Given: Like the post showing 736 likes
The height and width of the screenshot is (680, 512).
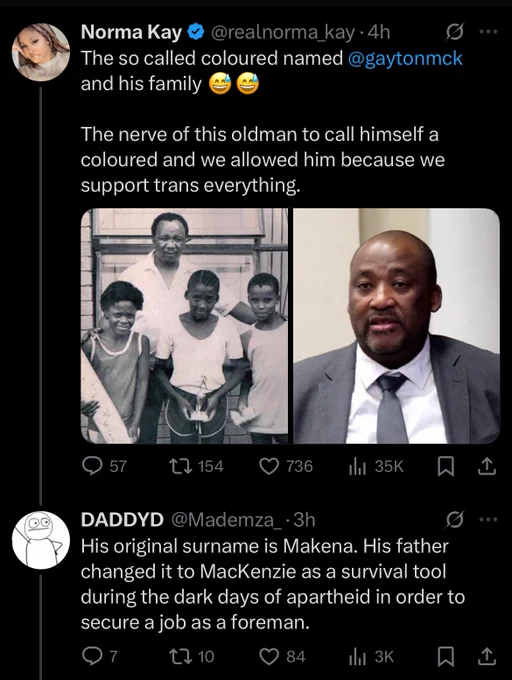Looking at the screenshot, I should [x=269, y=467].
